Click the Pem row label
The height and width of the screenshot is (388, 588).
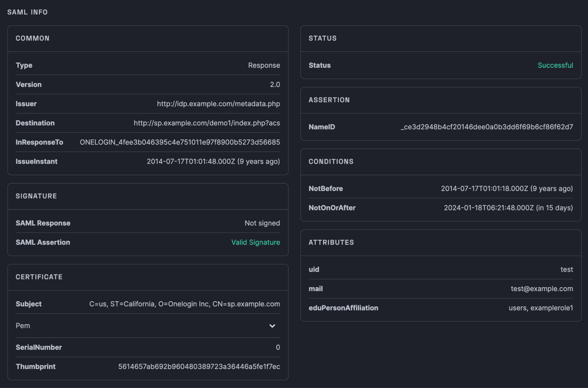tap(23, 326)
